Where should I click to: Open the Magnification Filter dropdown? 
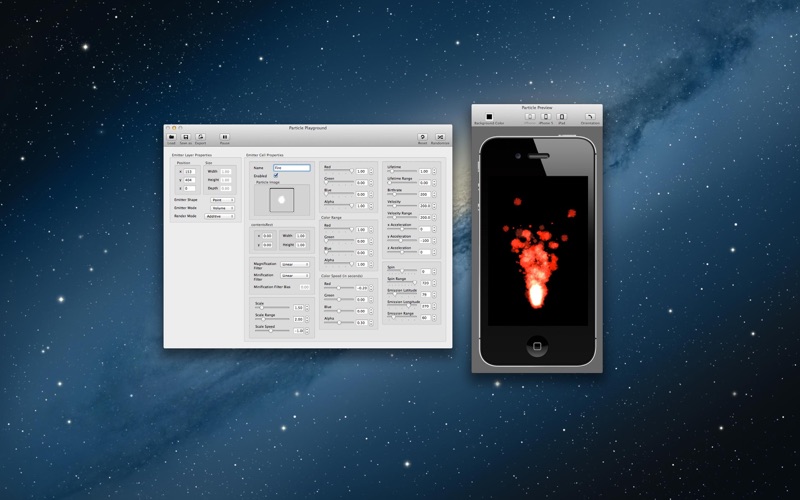pos(295,264)
